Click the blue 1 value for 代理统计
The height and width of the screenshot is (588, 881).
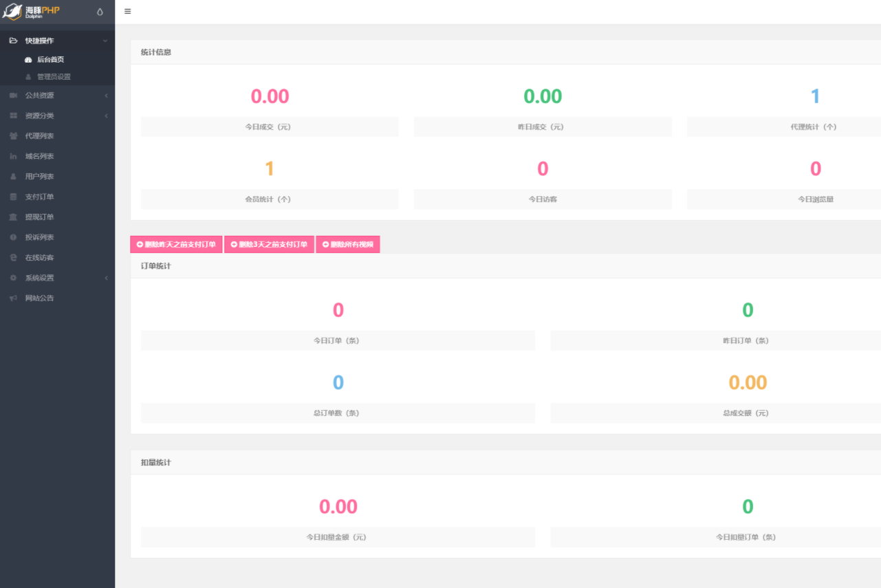pyautogui.click(x=815, y=96)
